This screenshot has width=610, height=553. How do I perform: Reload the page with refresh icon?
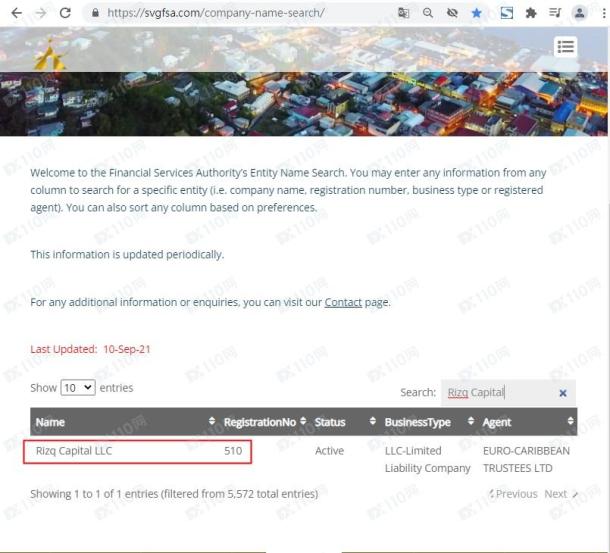pos(65,13)
